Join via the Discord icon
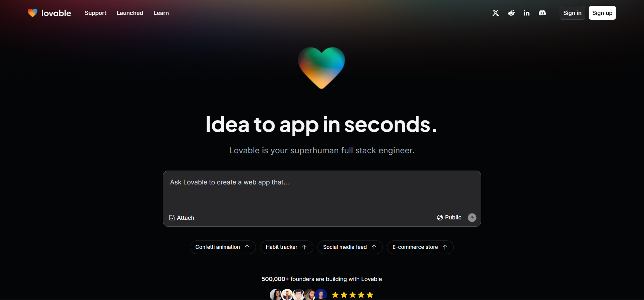The image size is (644, 300). [542, 13]
